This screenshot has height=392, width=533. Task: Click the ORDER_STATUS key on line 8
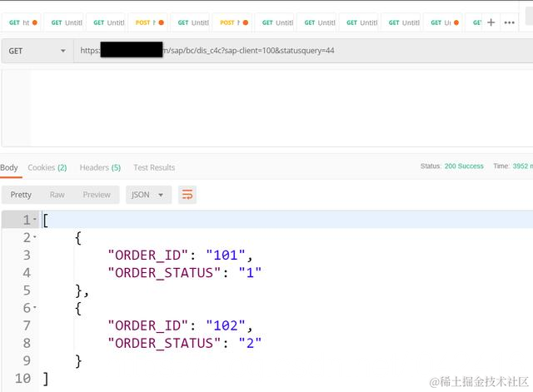(x=165, y=344)
